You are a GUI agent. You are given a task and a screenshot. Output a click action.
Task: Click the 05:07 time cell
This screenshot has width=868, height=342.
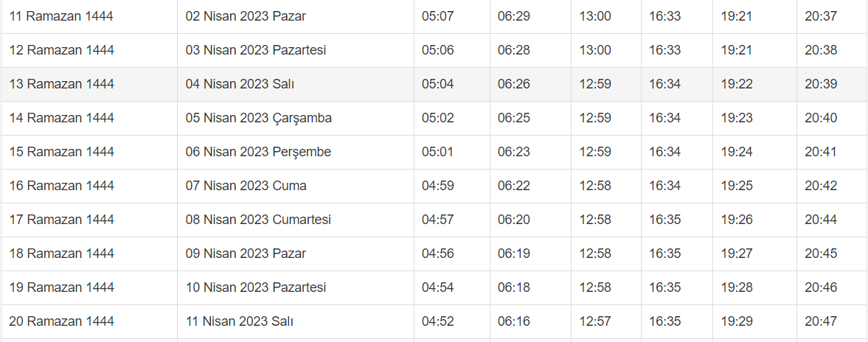point(438,16)
